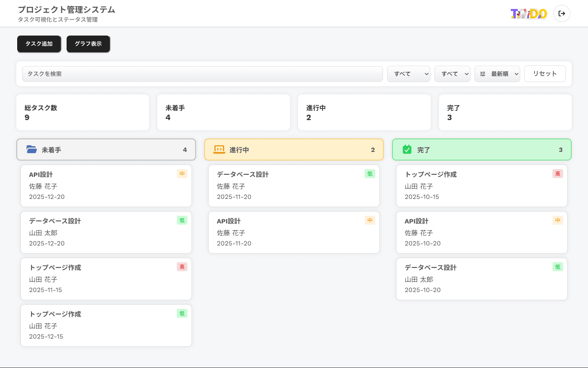This screenshot has width=588, height=368.
Task: Click the blue folder icon beside 未着手
Action: tap(32, 149)
